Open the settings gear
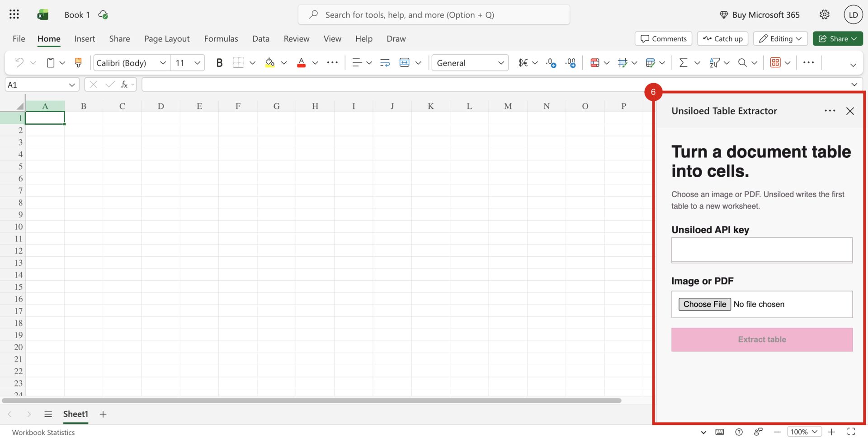The width and height of the screenshot is (868, 438). tap(825, 14)
